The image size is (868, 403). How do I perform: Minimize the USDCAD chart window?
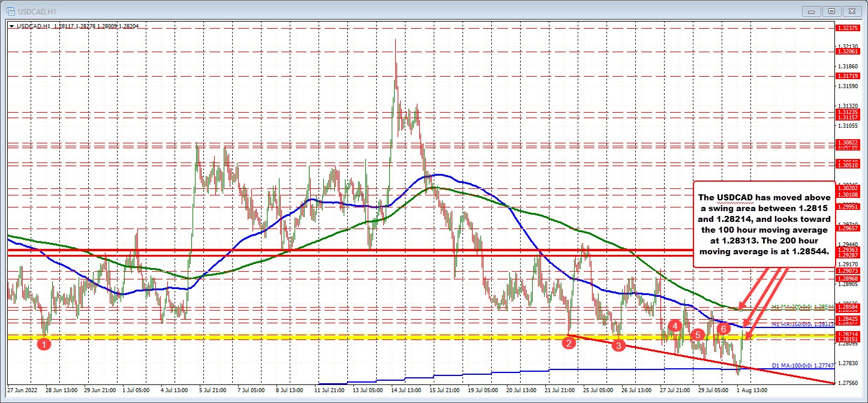tap(811, 11)
